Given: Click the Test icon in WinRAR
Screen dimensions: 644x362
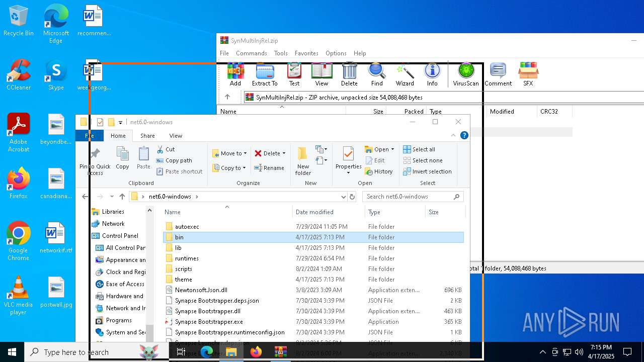Looking at the screenshot, I should click(294, 74).
